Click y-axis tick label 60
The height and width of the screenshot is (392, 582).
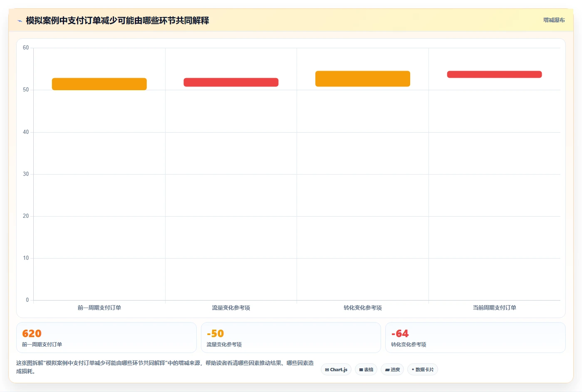(26, 48)
